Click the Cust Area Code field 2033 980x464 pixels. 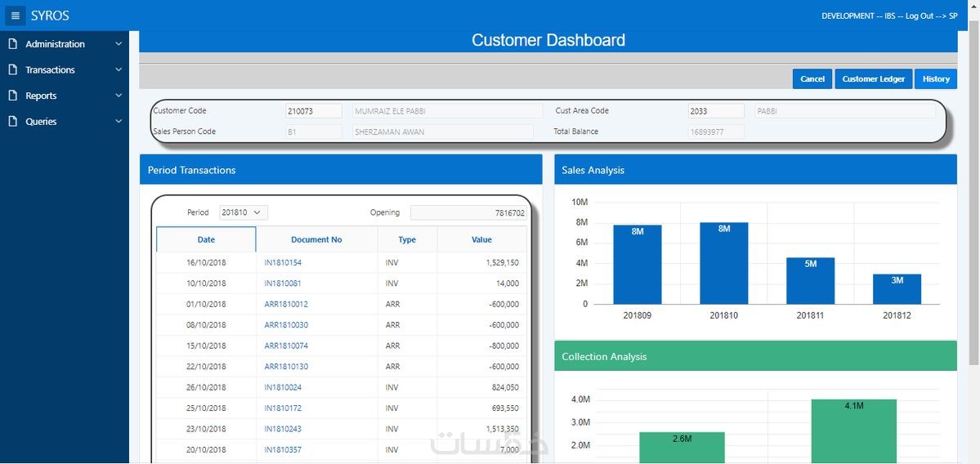click(x=716, y=111)
